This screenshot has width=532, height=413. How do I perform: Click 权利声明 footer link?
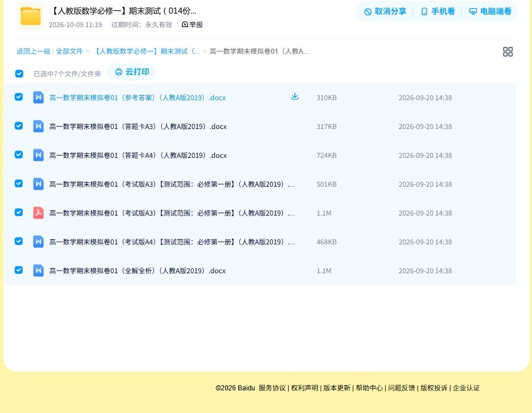coord(304,388)
